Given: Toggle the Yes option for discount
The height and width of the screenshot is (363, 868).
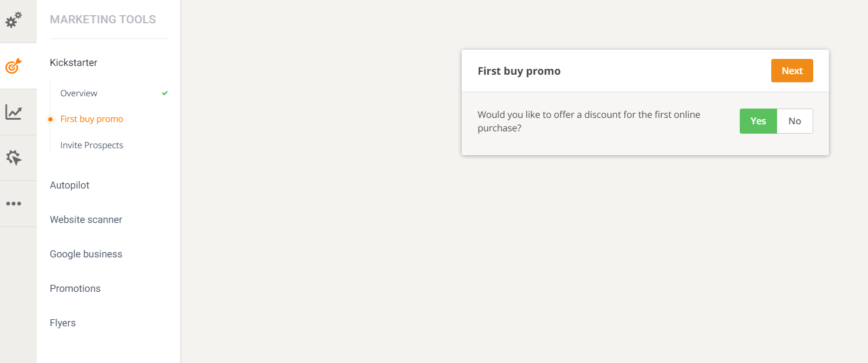Looking at the screenshot, I should click(758, 121).
